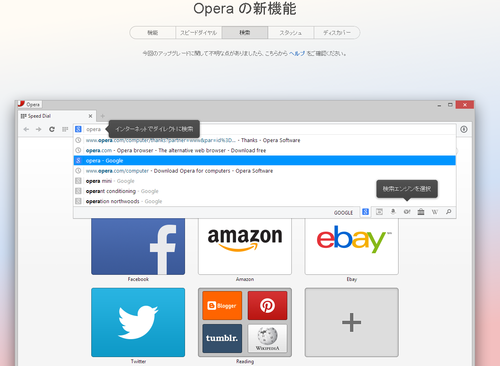Select the 検索 tab
Viewport: 500px width, 366px height.
coord(245,33)
